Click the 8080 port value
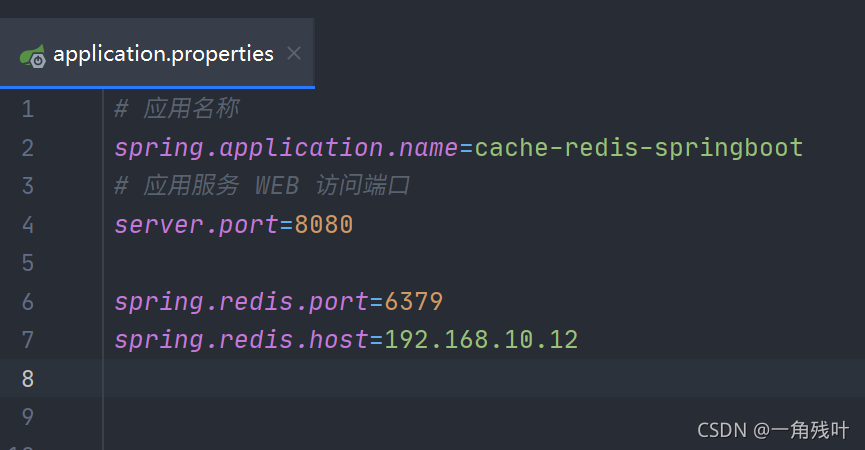This screenshot has height=450, width=865. point(324,225)
